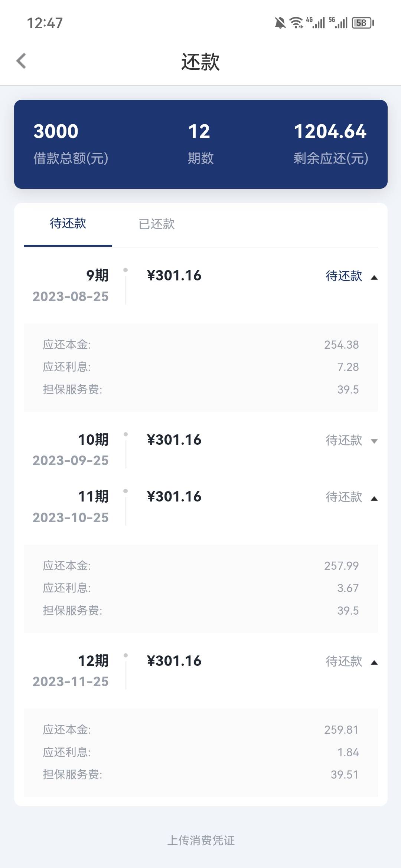Collapse the 9期 repayment details arrow
401x868 pixels.
coord(374,277)
